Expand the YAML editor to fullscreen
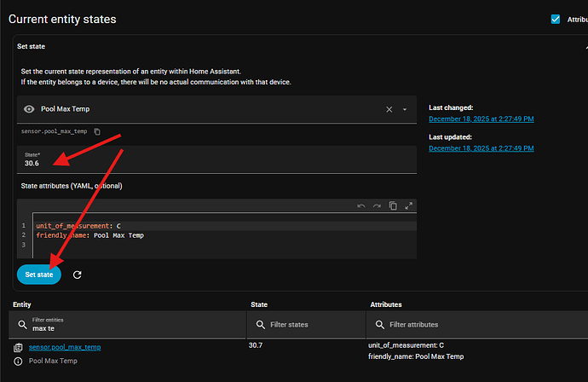Viewport: 588px width, 382px height. (409, 205)
